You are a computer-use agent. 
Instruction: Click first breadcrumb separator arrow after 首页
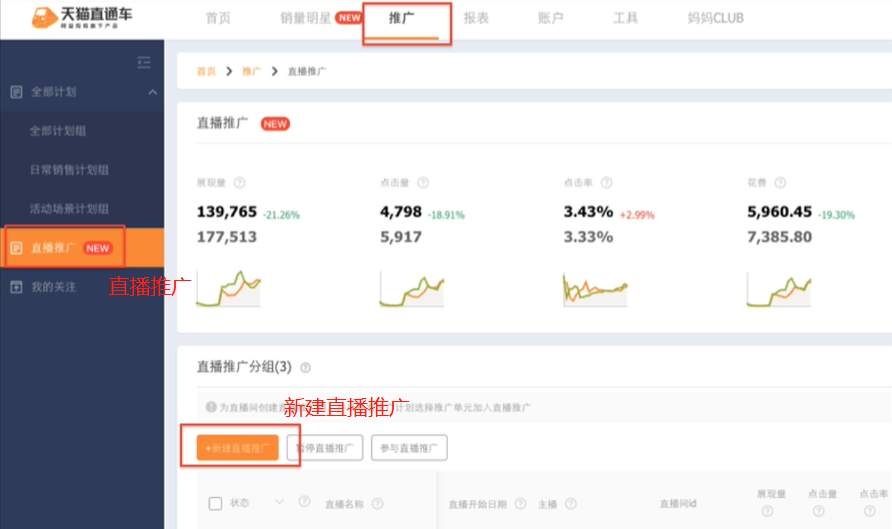[229, 71]
